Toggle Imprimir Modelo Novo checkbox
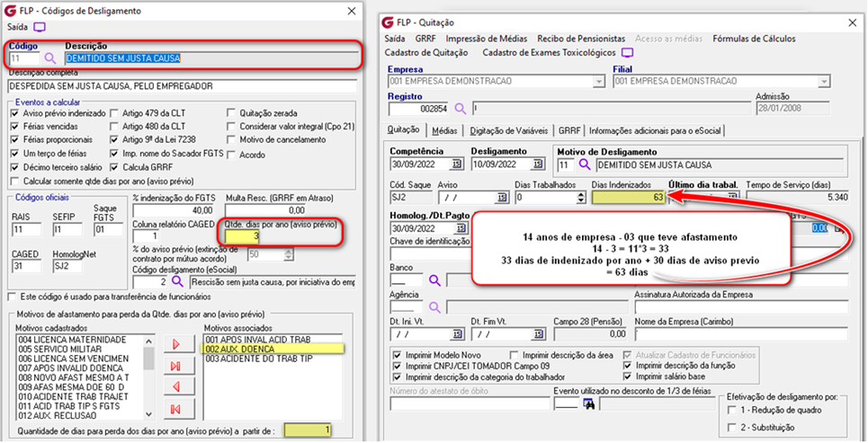868x443 pixels. coord(397,355)
